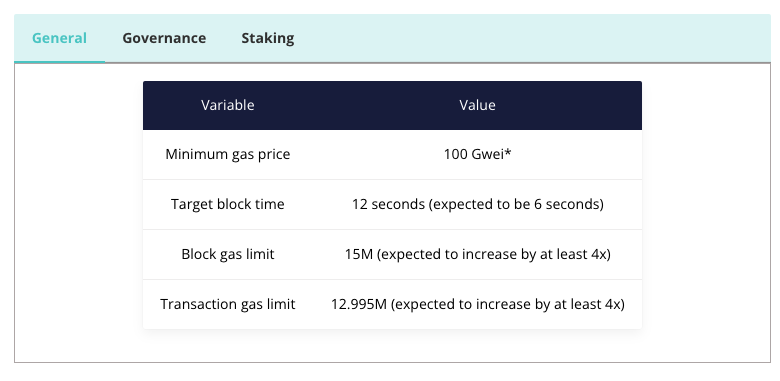Switch to the General tab
780x381 pixels.
59,38
